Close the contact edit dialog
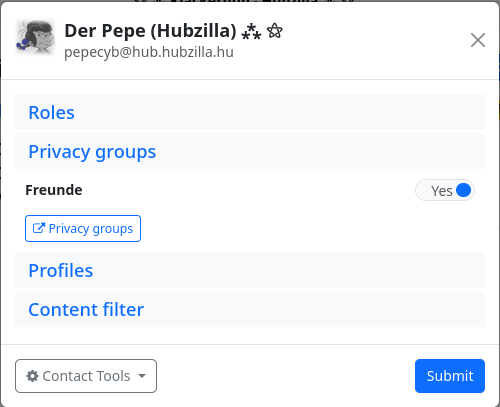This screenshot has width=500, height=407. [x=478, y=40]
